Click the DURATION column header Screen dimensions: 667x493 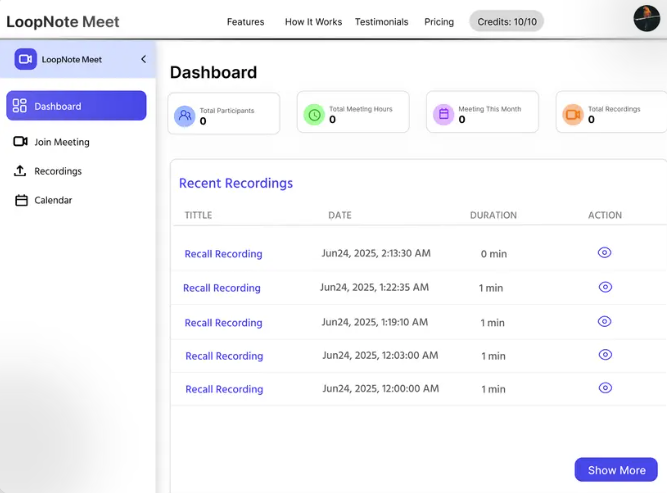click(x=493, y=215)
